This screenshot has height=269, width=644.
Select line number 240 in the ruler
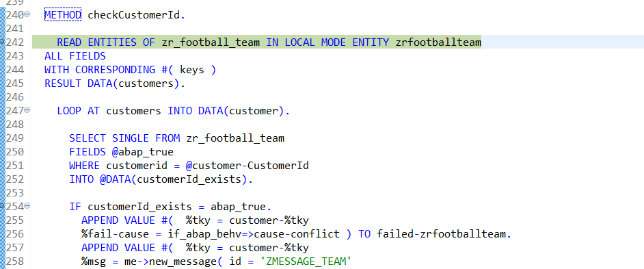point(15,15)
